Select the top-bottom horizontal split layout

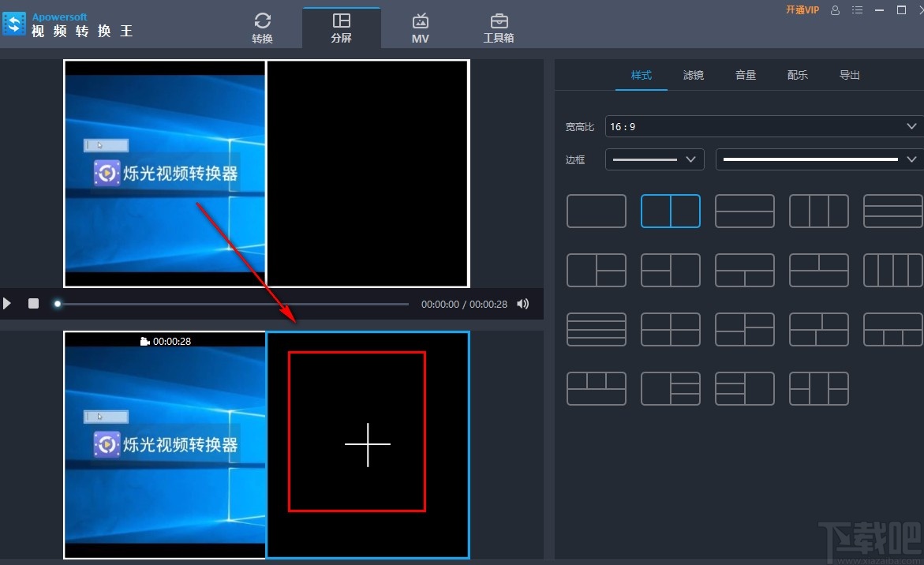pyautogui.click(x=744, y=211)
